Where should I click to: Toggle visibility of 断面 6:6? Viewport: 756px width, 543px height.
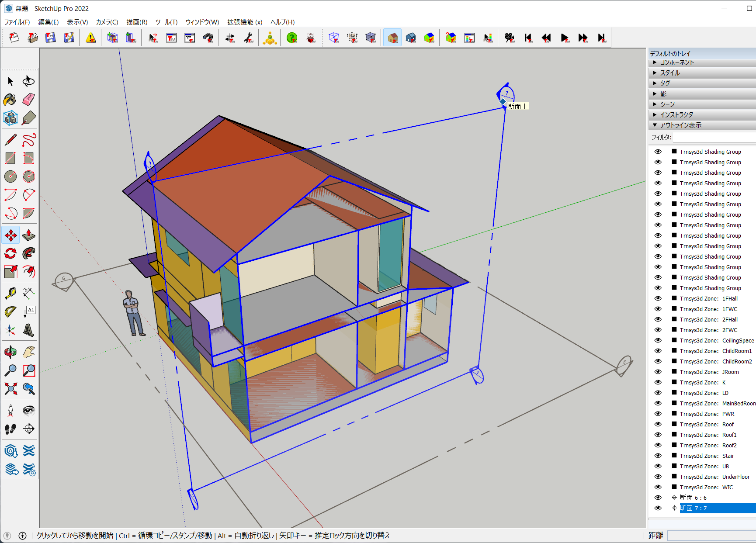(658, 497)
